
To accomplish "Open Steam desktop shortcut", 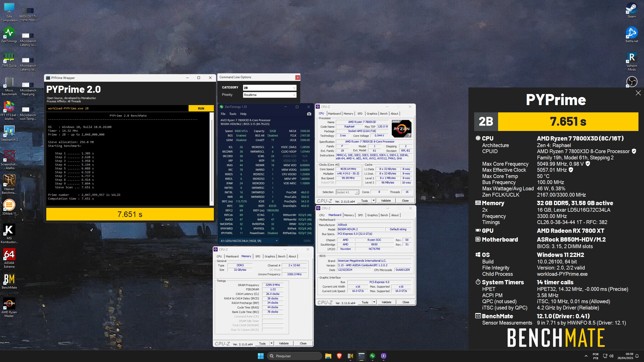I will click(x=631, y=11).
